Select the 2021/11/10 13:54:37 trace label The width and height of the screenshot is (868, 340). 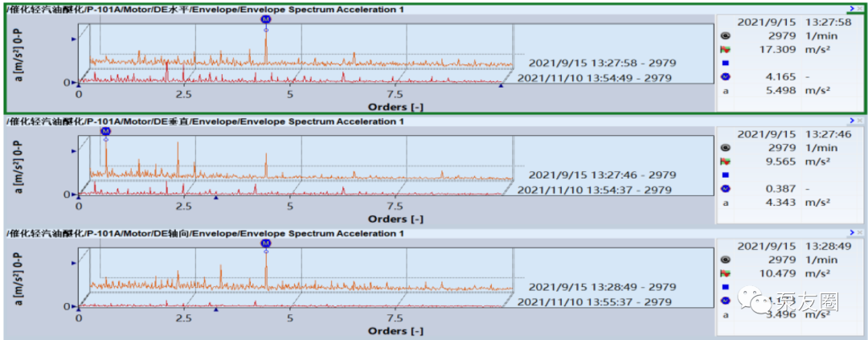point(594,190)
